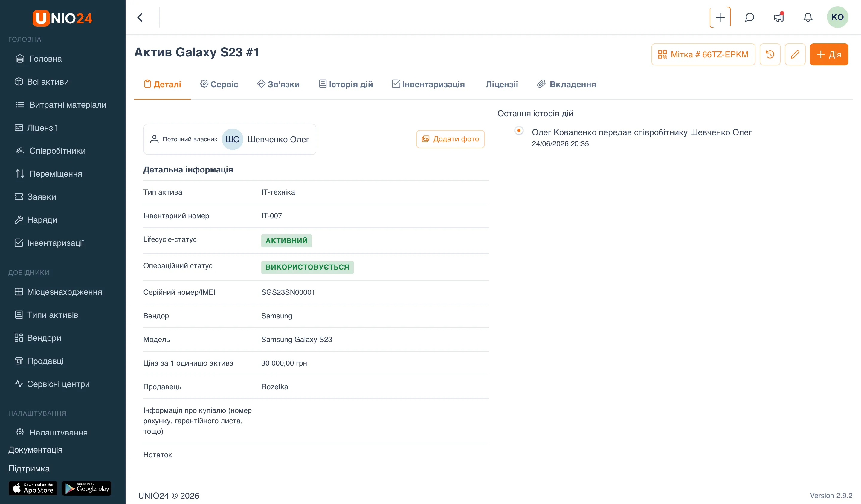Open the KO user avatar menu
Viewport: 861px width, 504px height.
pos(837,17)
